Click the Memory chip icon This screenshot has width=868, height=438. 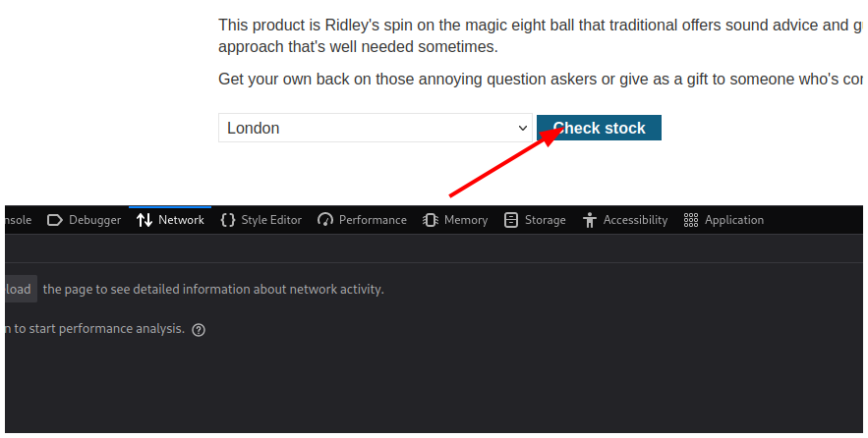click(431, 220)
